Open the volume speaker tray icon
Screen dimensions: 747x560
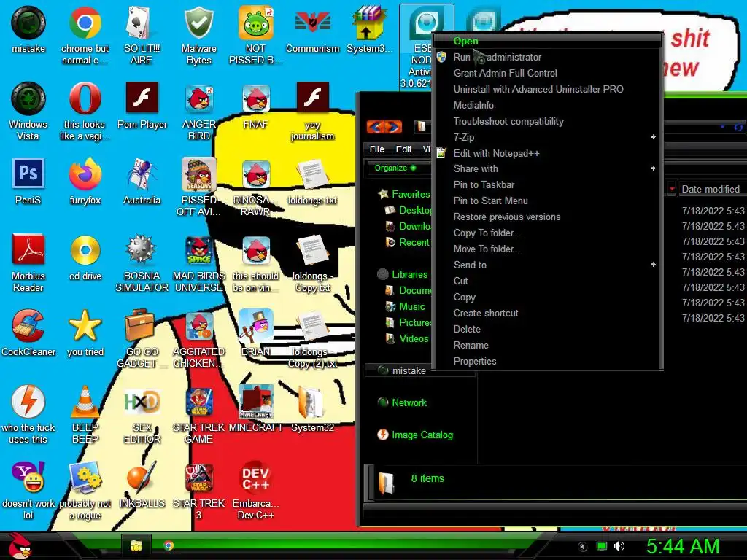coord(619,546)
